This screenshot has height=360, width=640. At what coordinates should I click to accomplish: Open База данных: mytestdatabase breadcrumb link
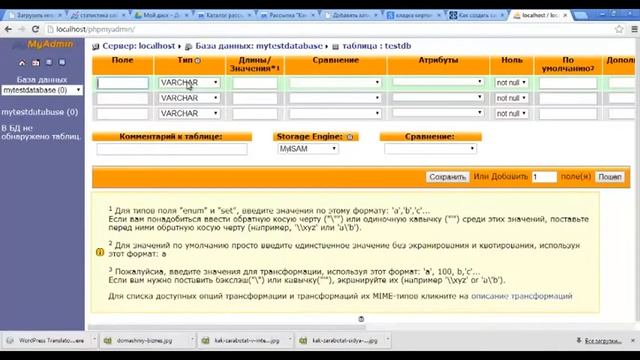(259, 46)
